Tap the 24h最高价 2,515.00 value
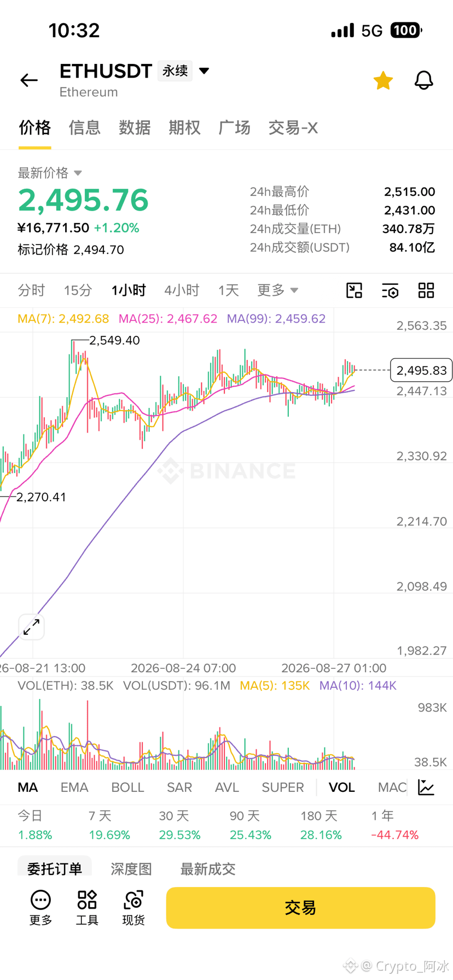The image size is (453, 980). pos(410,192)
